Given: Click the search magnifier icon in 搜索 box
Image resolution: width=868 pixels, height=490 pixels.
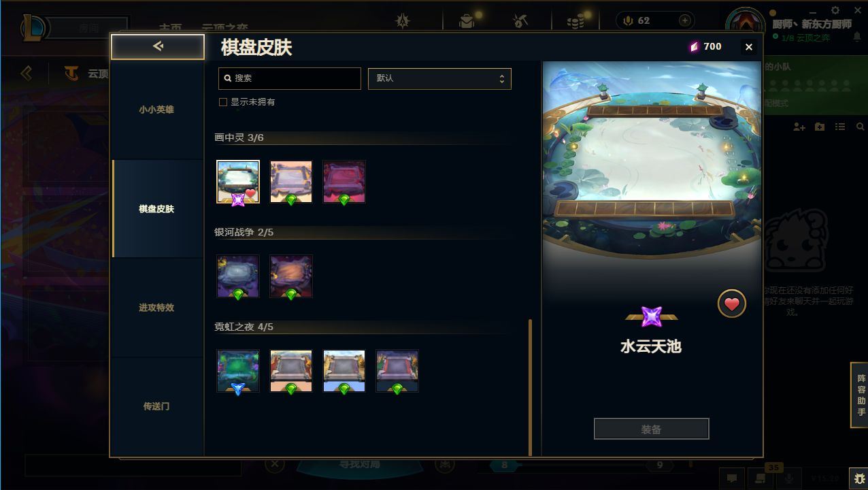Looking at the screenshot, I should [x=228, y=78].
